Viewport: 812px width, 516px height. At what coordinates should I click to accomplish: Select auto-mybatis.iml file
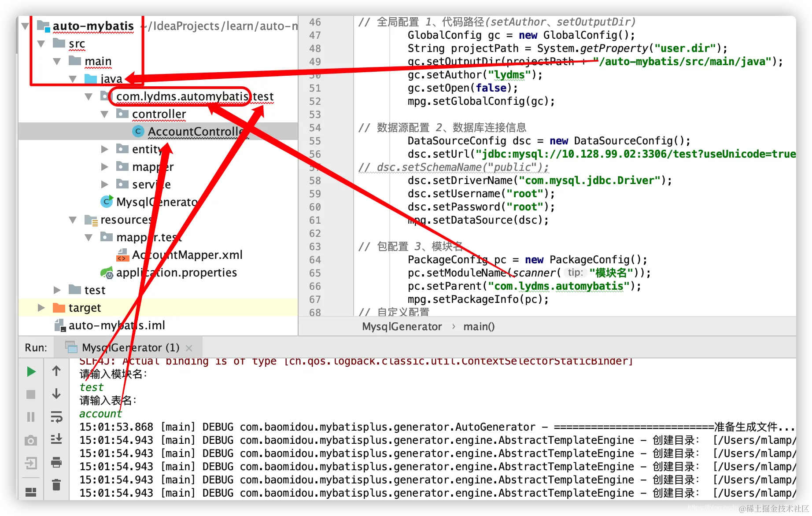coord(117,325)
